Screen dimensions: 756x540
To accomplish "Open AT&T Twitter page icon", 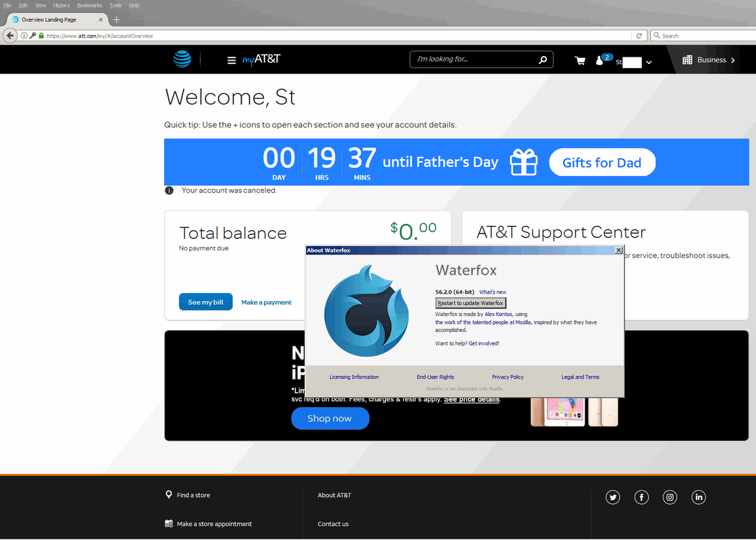I will pos(613,497).
